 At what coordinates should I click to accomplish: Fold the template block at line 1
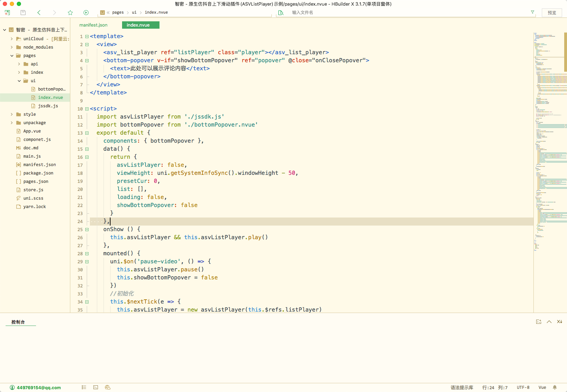[x=87, y=36]
